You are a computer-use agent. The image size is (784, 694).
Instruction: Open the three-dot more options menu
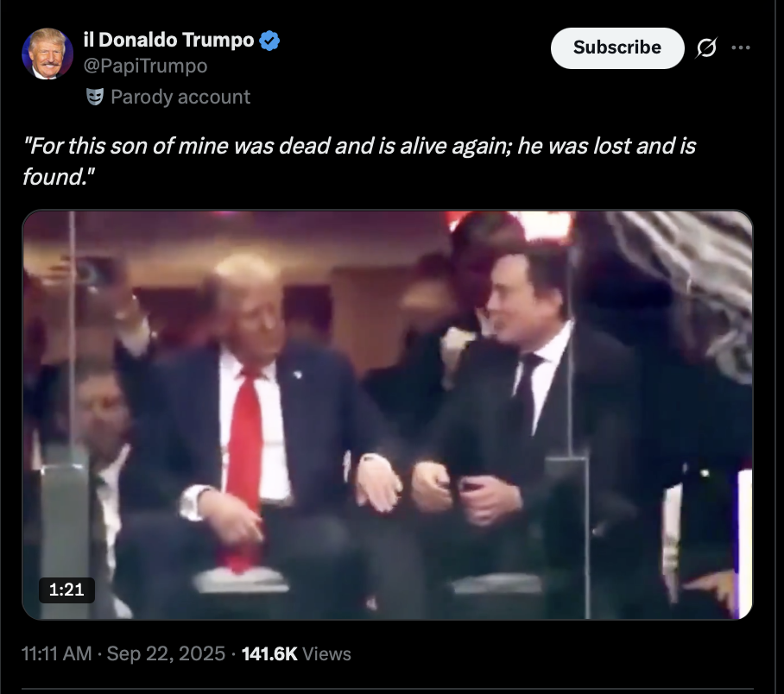click(741, 47)
